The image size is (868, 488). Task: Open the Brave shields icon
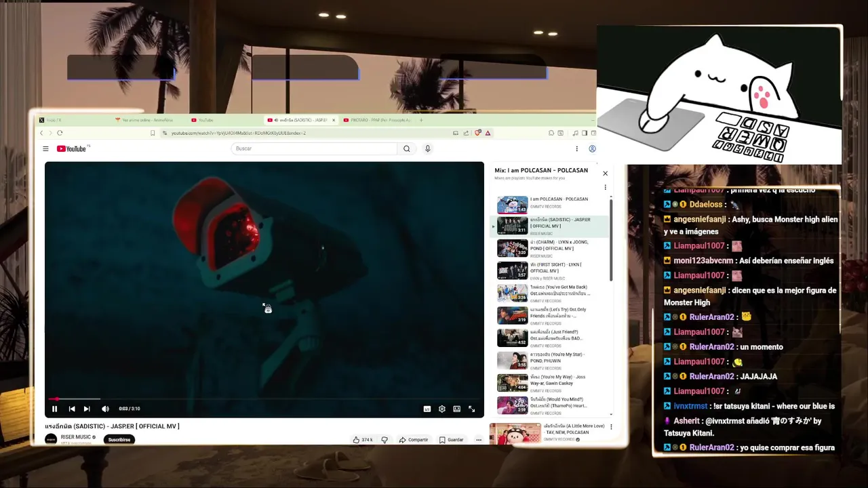point(478,133)
